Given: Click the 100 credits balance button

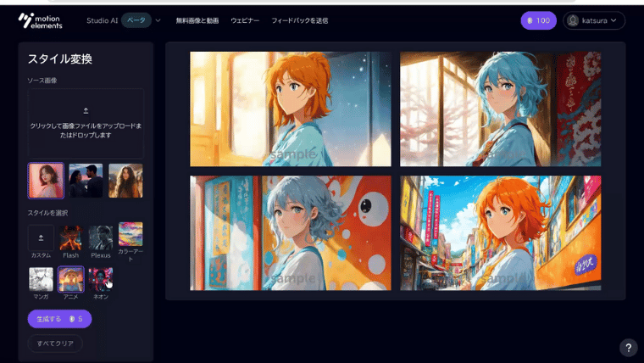Looking at the screenshot, I should pyautogui.click(x=538, y=20).
